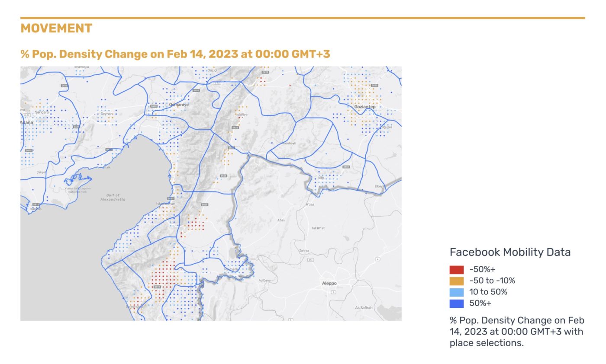
Task: Click the light blue 10 to 50% swatch
Action: click(x=457, y=292)
